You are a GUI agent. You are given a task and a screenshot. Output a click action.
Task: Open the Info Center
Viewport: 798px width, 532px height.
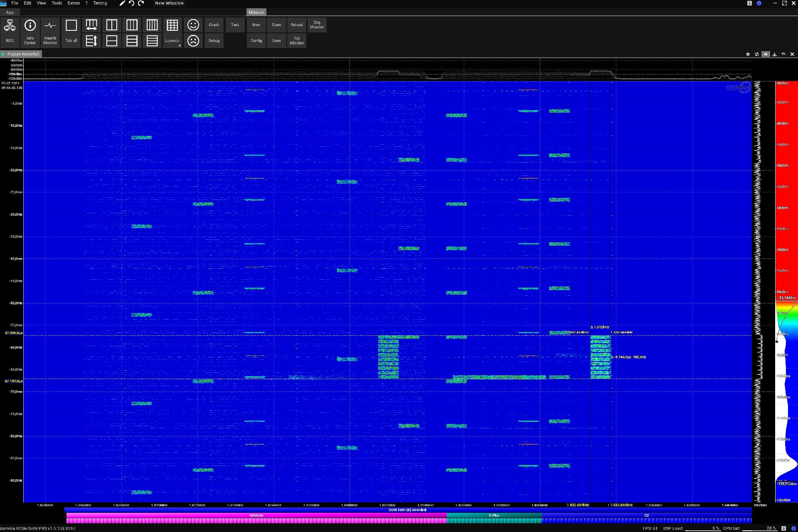pos(30,32)
